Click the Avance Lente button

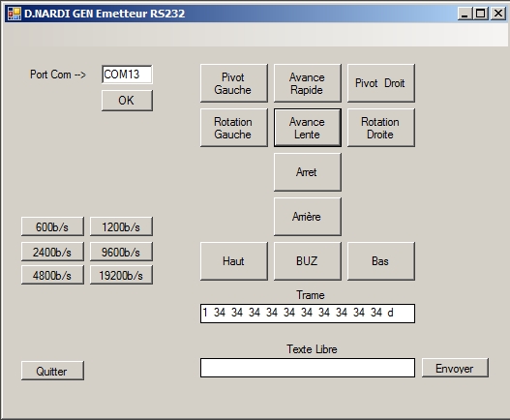click(x=308, y=128)
